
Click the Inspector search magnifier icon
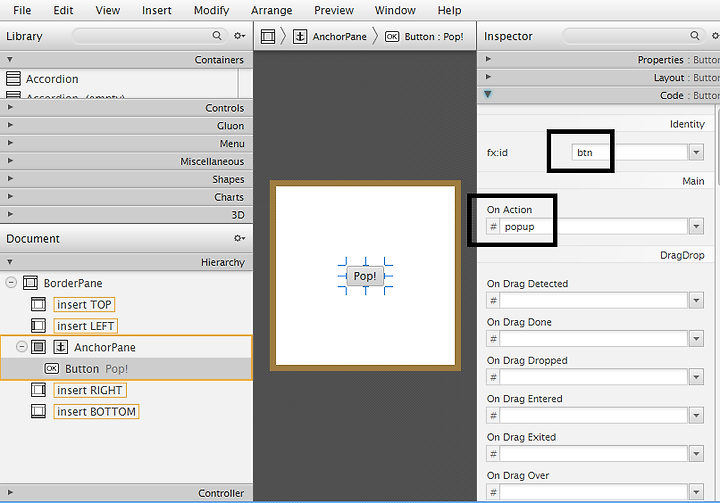pyautogui.click(x=695, y=35)
